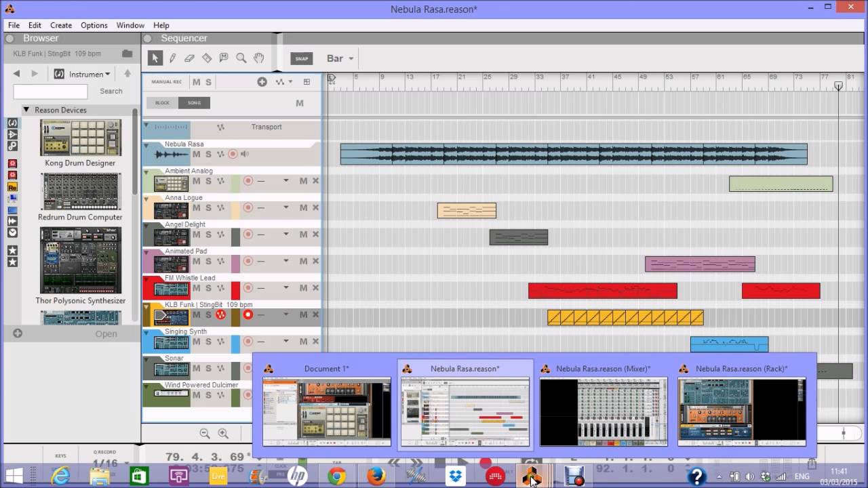Select the arrow Selection tool

tap(155, 58)
